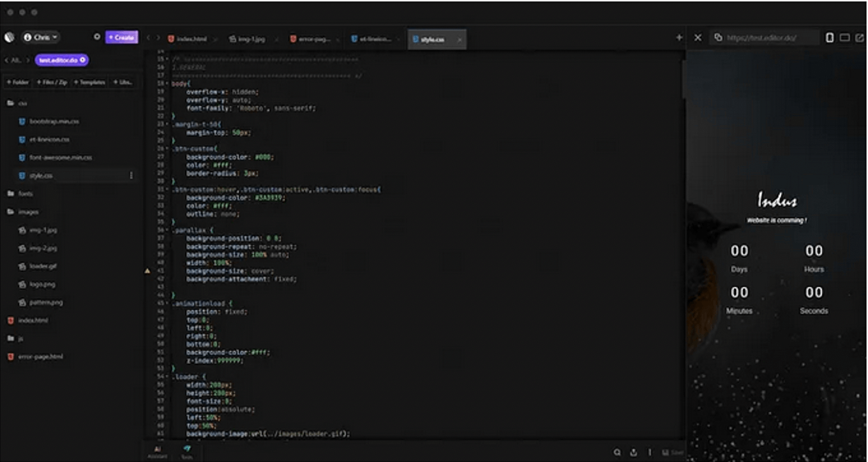868x462 pixels.
Task: Click the app logo in the header
Action: click(x=9, y=37)
